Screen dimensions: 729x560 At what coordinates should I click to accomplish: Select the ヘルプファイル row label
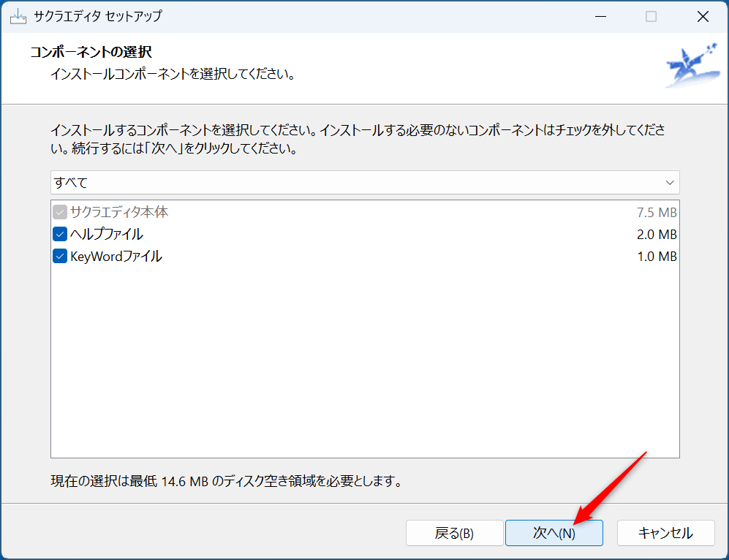coord(107,234)
